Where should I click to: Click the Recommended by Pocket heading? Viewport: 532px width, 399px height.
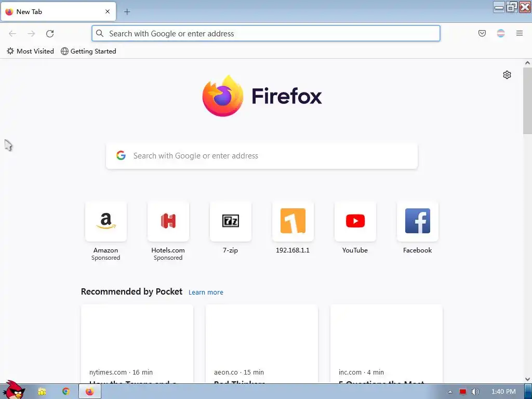131,292
